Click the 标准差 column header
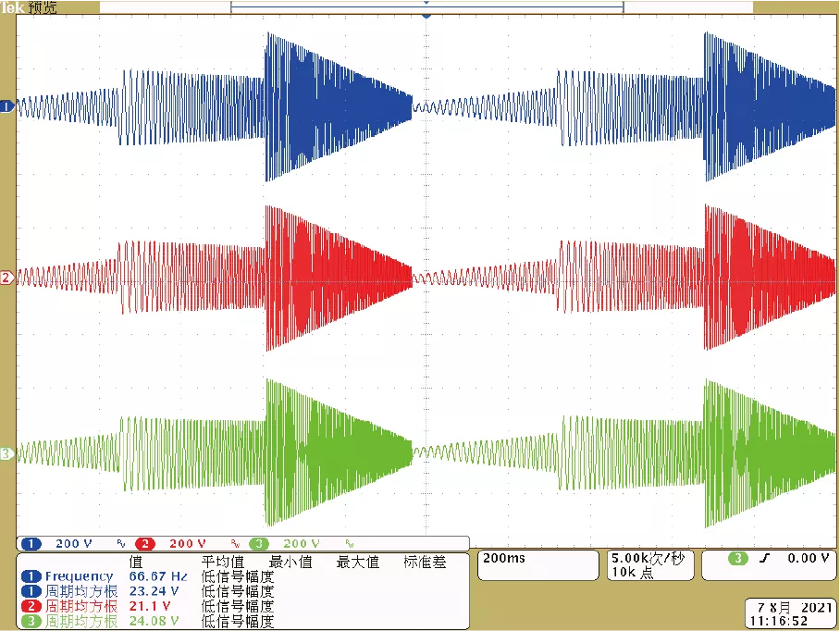Image resolution: width=840 pixels, height=631 pixels. coord(425,562)
